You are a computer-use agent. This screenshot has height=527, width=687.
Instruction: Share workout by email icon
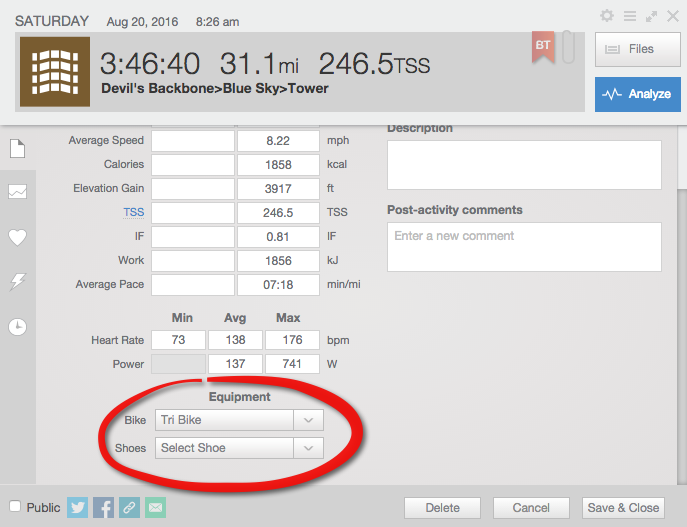(155, 507)
